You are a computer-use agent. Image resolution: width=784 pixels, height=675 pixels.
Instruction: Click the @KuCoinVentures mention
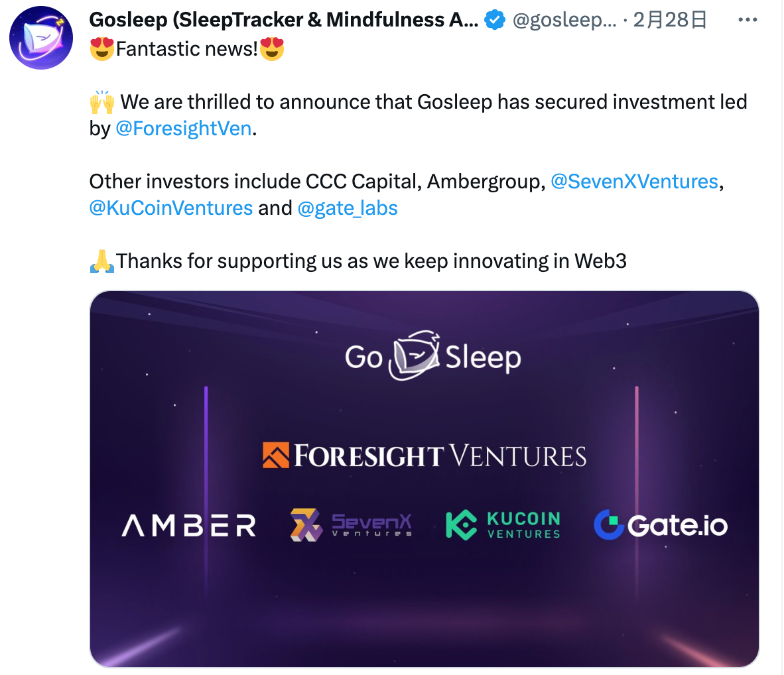tap(170, 208)
